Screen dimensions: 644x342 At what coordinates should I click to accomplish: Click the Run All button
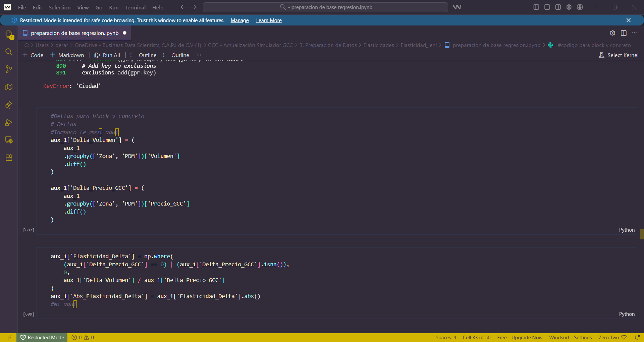click(107, 55)
